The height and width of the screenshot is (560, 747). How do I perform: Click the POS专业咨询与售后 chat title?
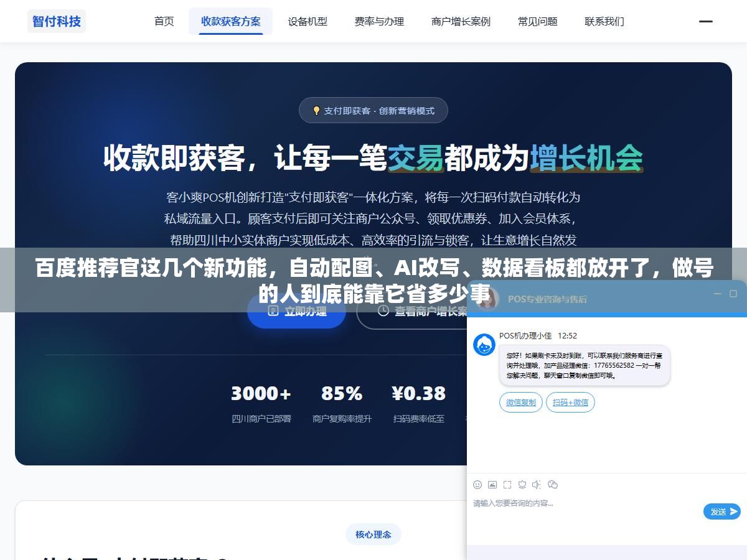pos(547,299)
